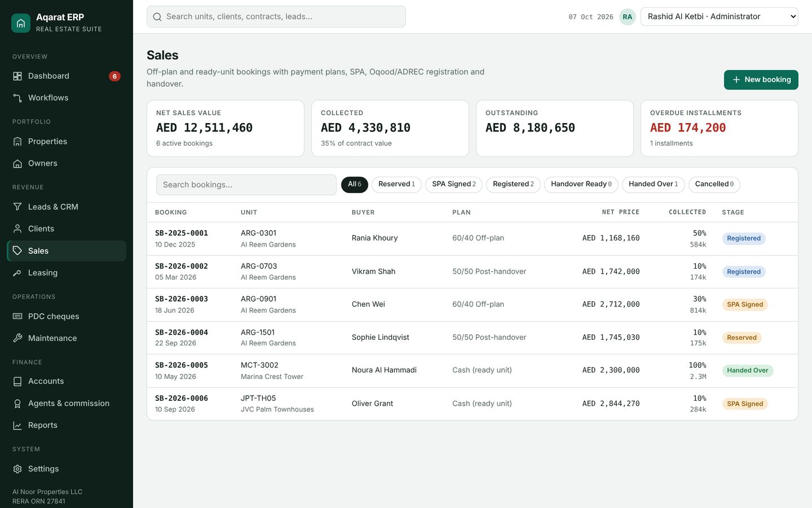Filter bookings by SPA Signed stage
Image resolution: width=812 pixels, height=508 pixels.
coord(454,185)
